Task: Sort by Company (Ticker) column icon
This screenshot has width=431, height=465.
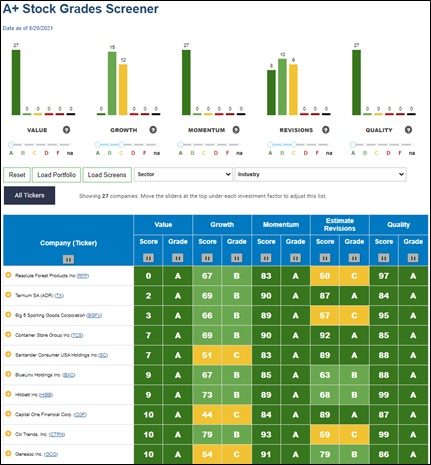Action: 68,259
